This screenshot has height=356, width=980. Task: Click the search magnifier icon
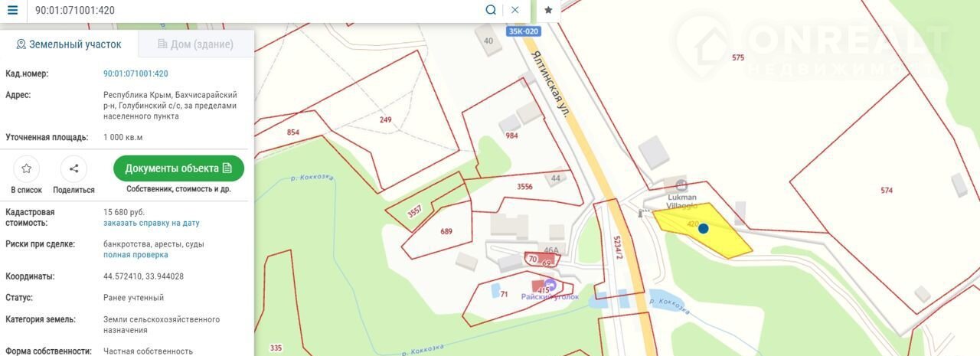point(491,10)
